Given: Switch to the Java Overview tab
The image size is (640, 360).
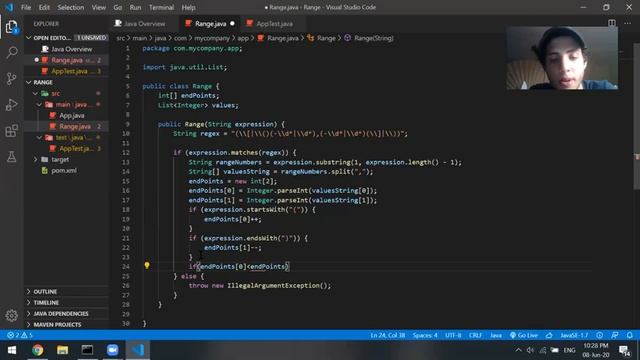Looking at the screenshot, I should 144,23.
